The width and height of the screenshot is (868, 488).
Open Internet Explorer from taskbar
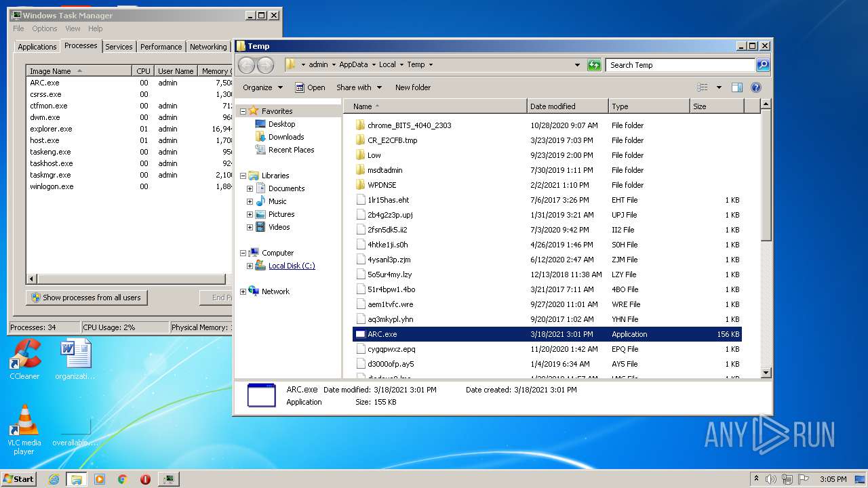54,479
